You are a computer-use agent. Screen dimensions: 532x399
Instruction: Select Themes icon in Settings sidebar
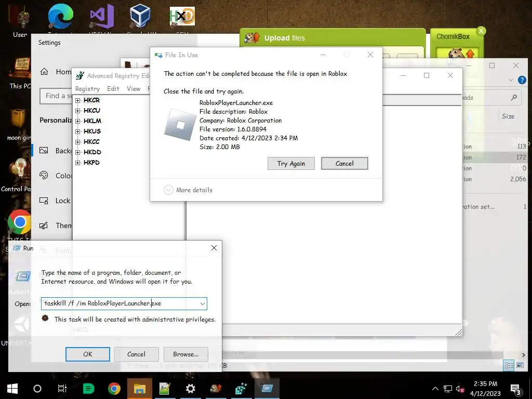[44, 225]
